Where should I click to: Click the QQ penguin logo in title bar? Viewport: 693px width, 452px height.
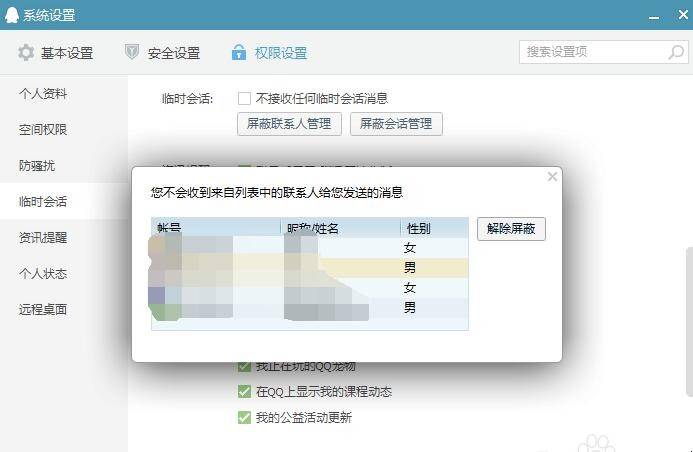pyautogui.click(x=11, y=15)
